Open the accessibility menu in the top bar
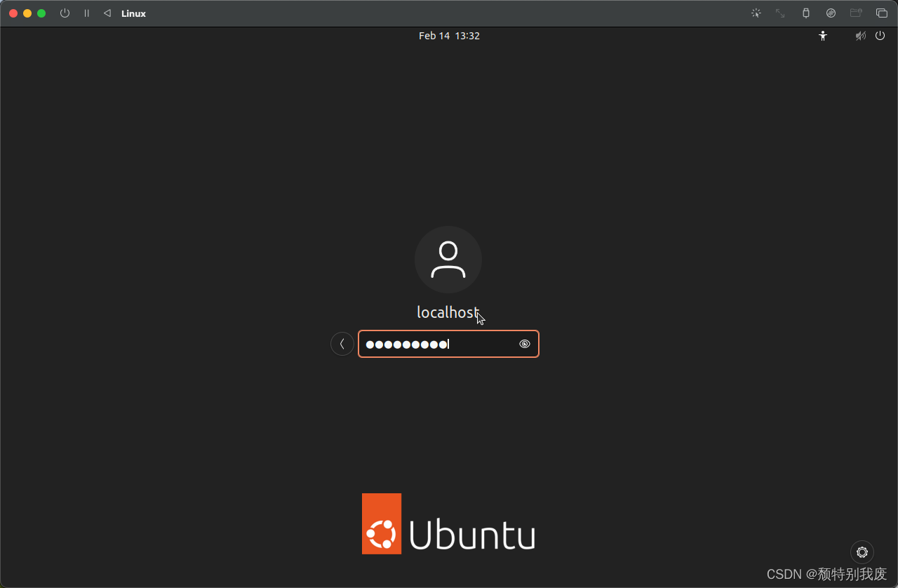 click(823, 36)
